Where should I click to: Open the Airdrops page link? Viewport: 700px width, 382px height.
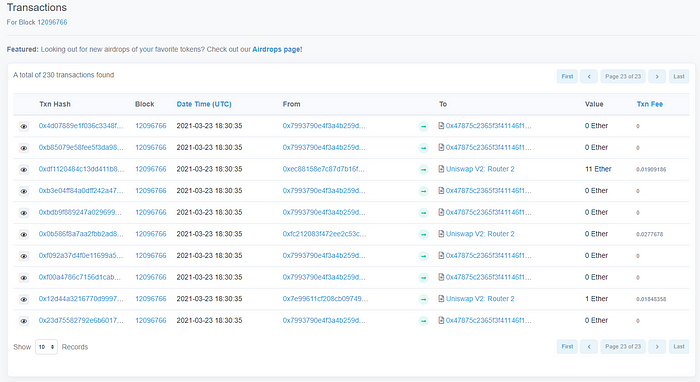[x=277, y=49]
